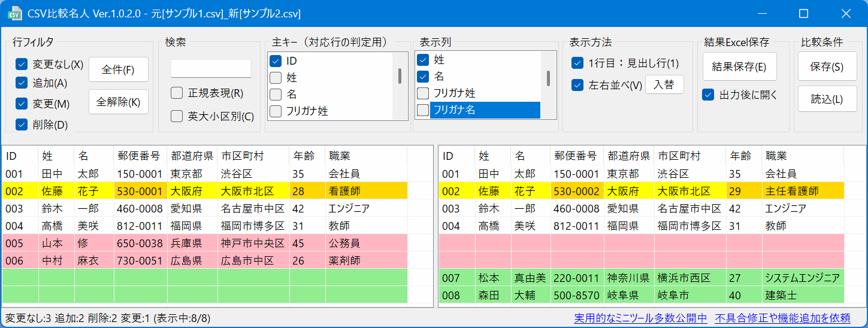
Task: Minimize the CSV比較名人 window
Action: 763,13
